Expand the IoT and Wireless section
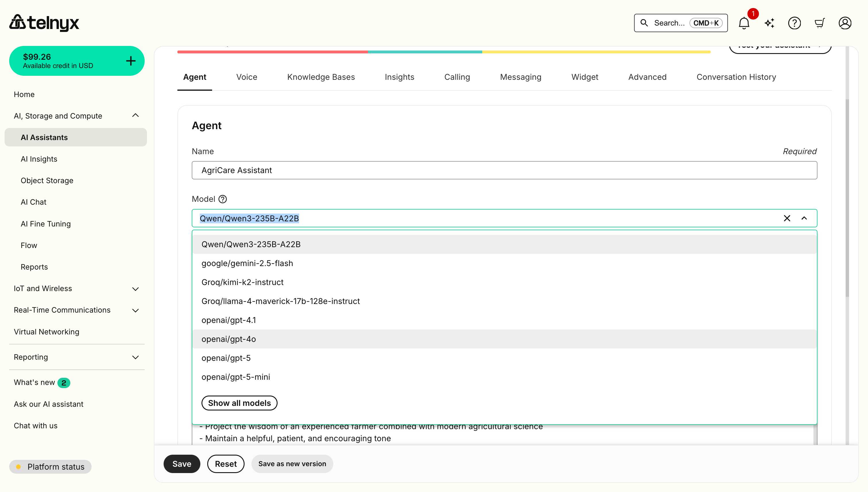The width and height of the screenshot is (868, 492). [x=135, y=288]
